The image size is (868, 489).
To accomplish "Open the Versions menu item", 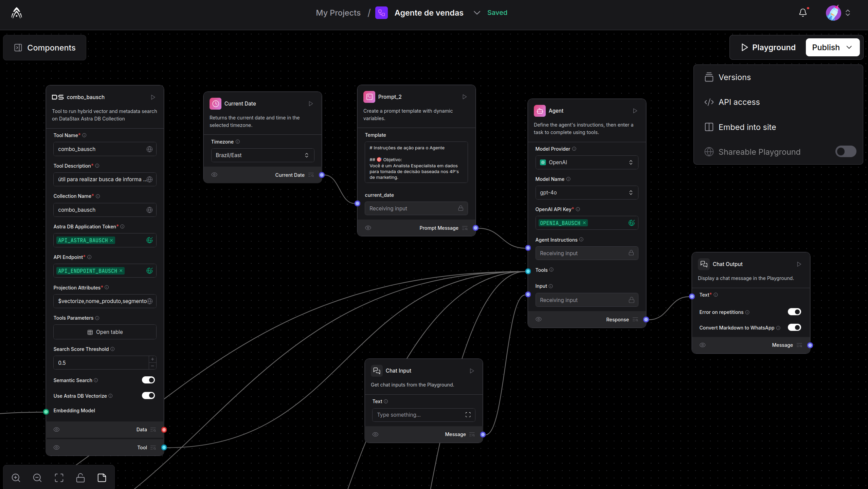I will (734, 77).
